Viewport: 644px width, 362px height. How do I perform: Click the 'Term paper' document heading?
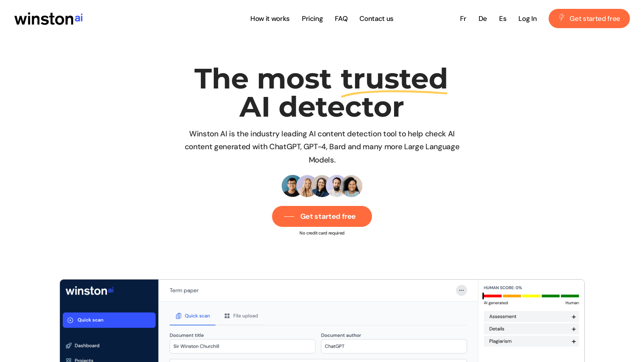[184, 290]
